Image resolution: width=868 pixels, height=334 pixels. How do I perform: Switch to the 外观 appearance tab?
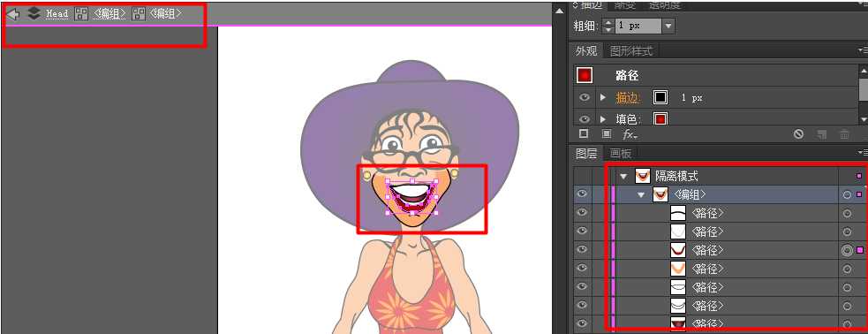(x=586, y=51)
